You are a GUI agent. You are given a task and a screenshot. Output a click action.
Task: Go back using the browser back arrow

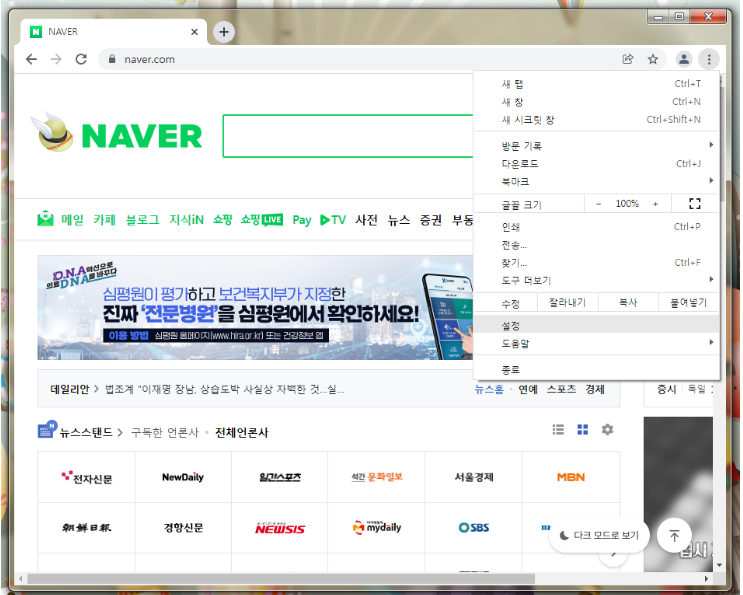click(x=31, y=59)
